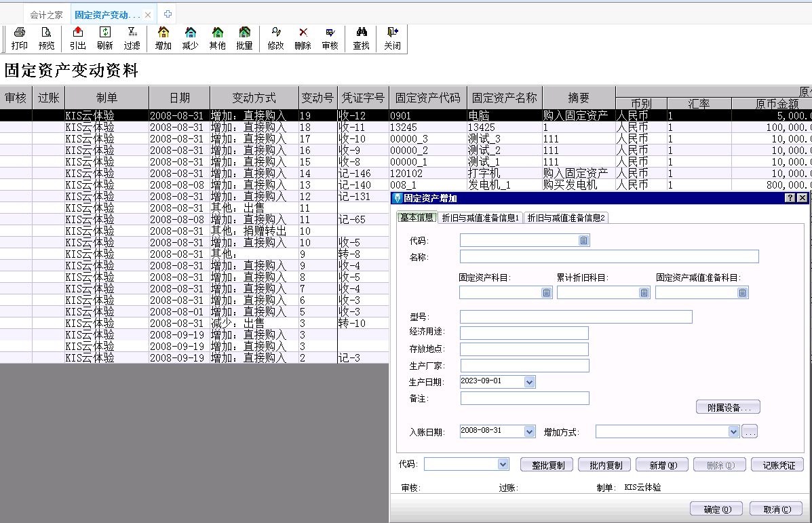Click the 新增(N) button
Screen dimensions: 812x523
click(662, 465)
